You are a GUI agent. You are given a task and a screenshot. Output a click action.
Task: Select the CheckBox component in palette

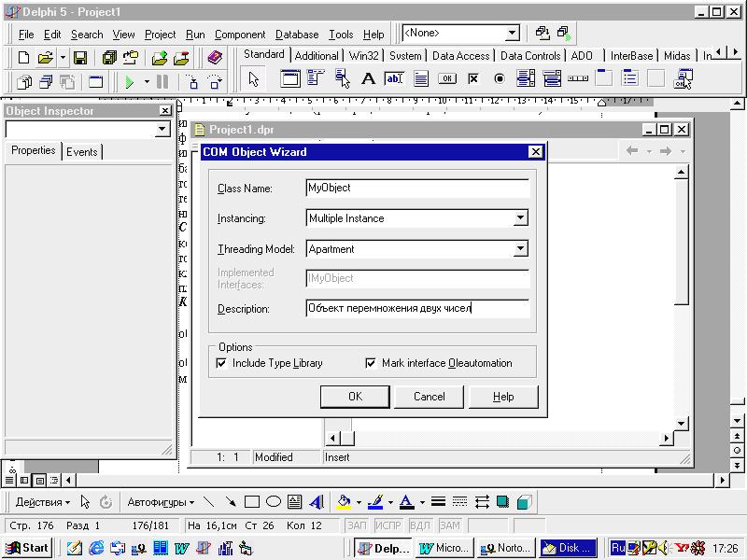pos(473,78)
